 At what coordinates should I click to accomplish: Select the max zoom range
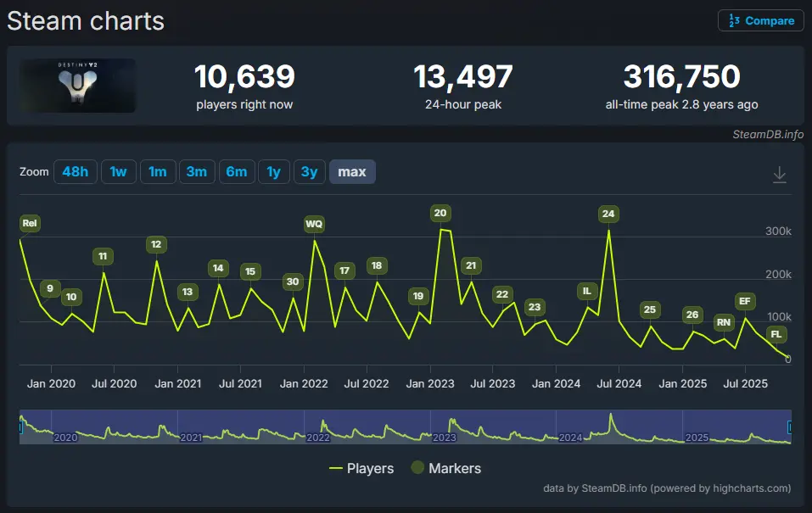pos(352,172)
